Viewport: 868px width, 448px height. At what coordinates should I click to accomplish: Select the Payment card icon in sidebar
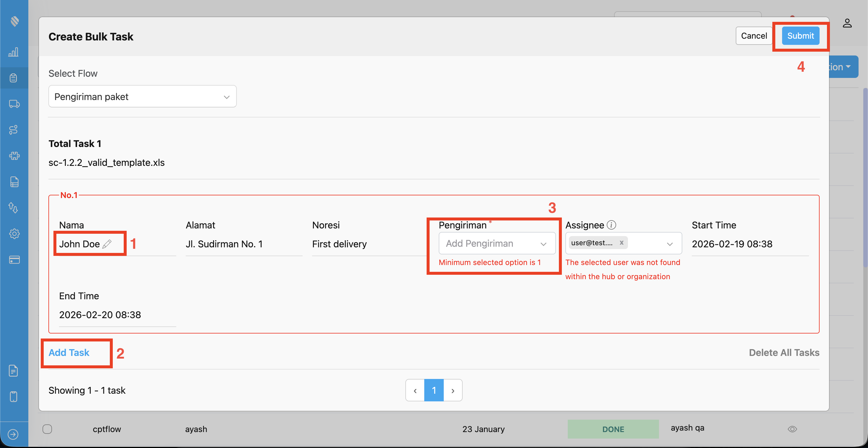click(14, 259)
